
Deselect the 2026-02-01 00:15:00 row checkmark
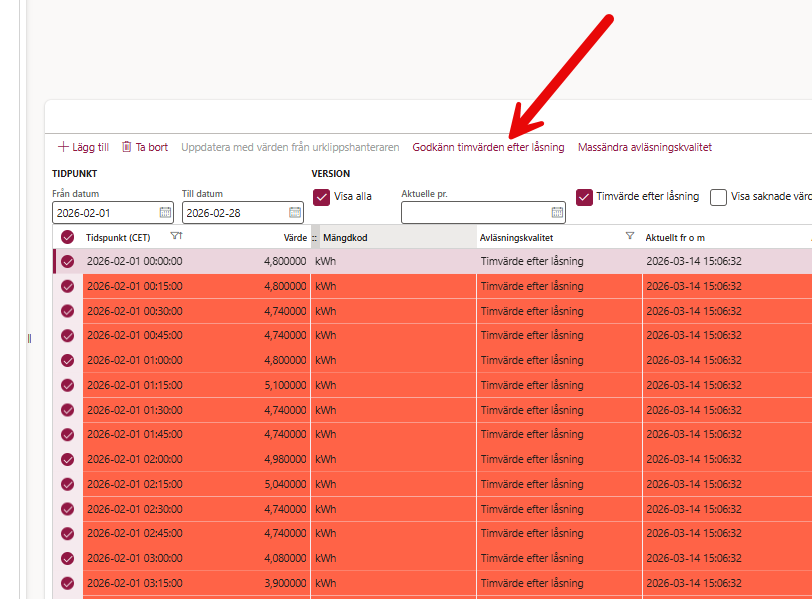click(x=67, y=286)
